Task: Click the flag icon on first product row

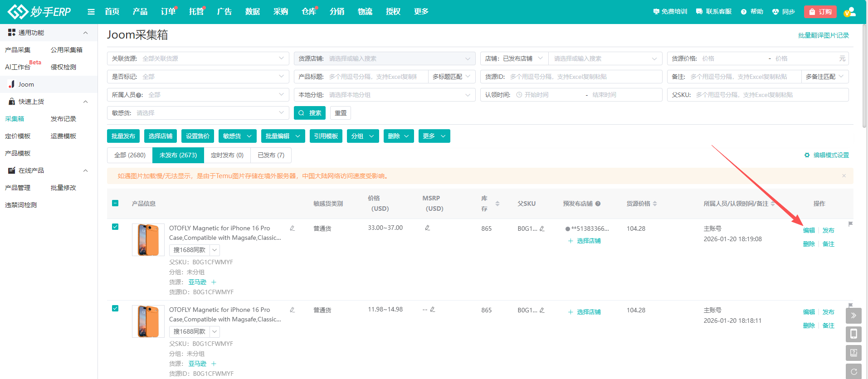Action: pos(850,224)
